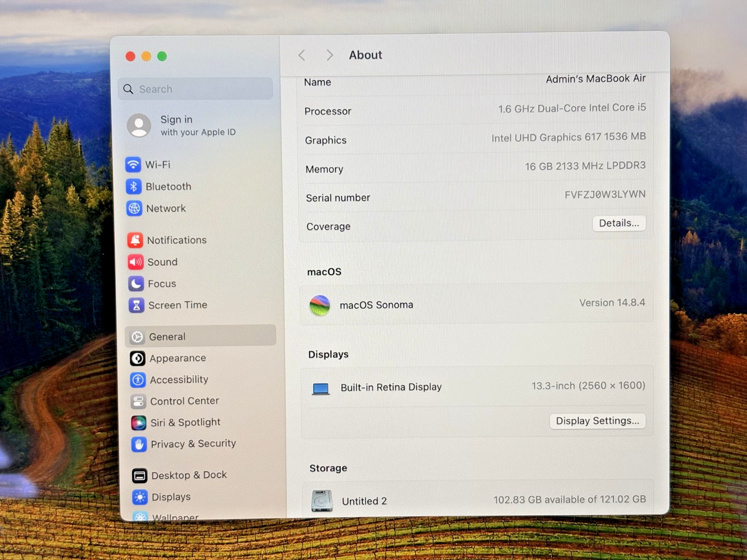Screen dimensions: 747x560
Task: Click the Built-in Retina Display label
Action: point(391,387)
